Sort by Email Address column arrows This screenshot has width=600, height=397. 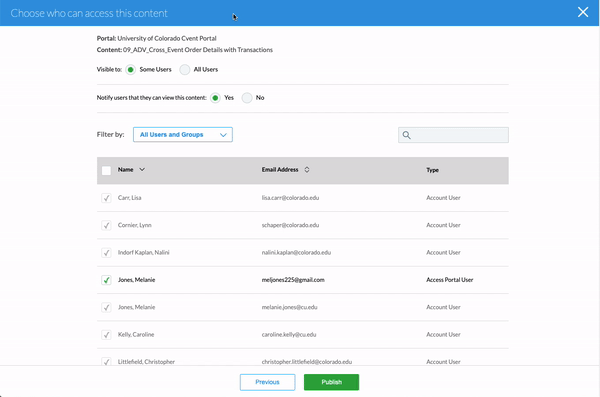click(307, 169)
